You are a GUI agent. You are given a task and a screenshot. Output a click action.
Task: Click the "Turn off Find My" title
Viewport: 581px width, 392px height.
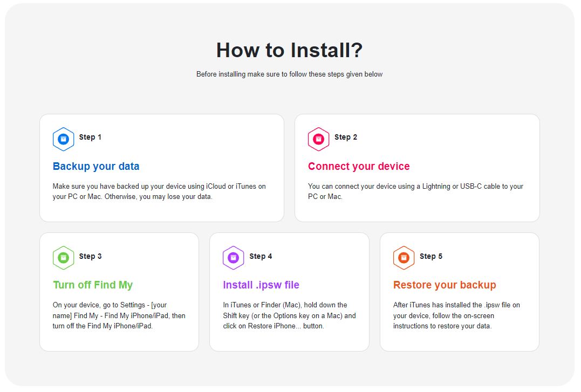coord(93,285)
